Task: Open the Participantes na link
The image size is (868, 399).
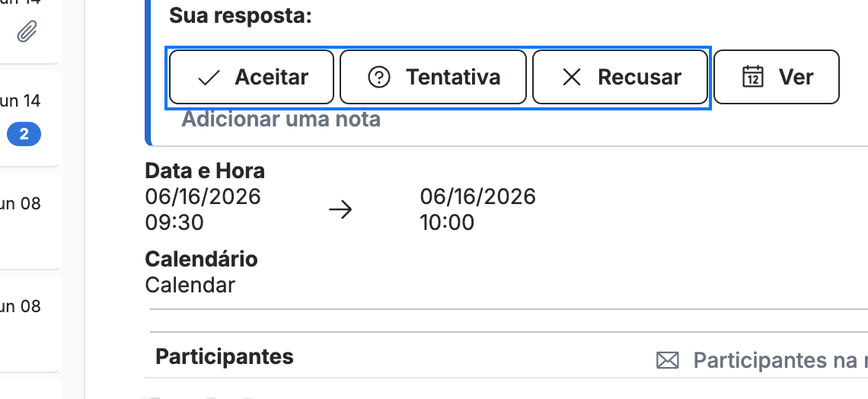Action: tap(780, 361)
